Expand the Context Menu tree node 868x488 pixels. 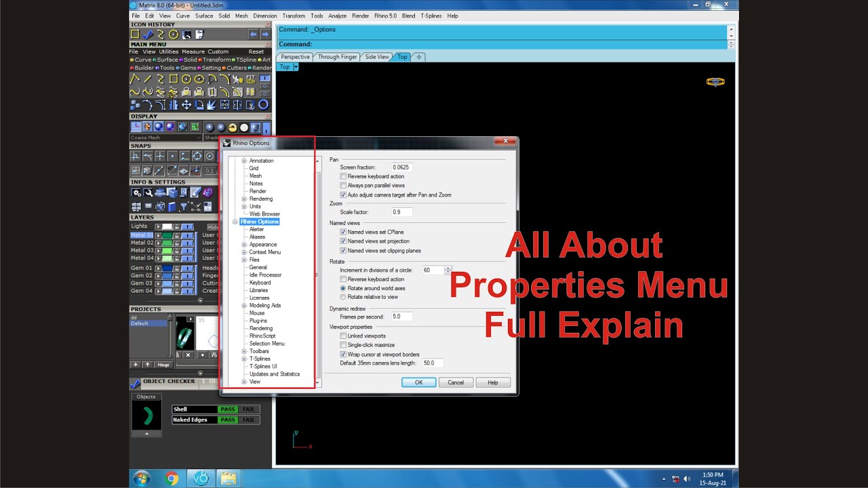pos(244,252)
